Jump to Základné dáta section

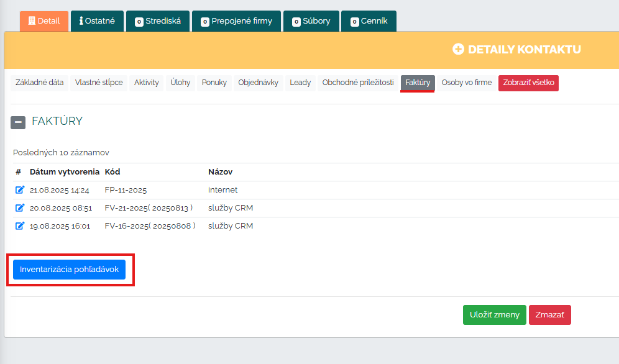point(40,83)
